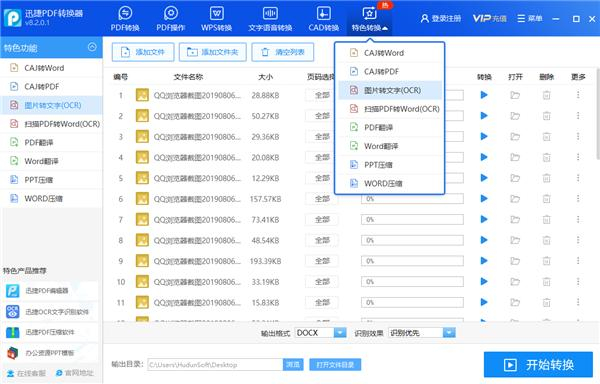Open more options for file 6
The image size is (600, 384).
tap(578, 199)
